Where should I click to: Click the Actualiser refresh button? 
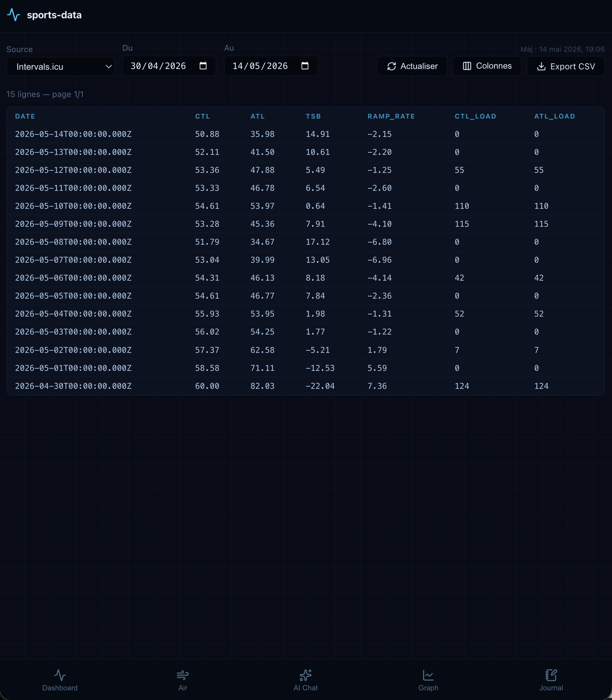(412, 66)
